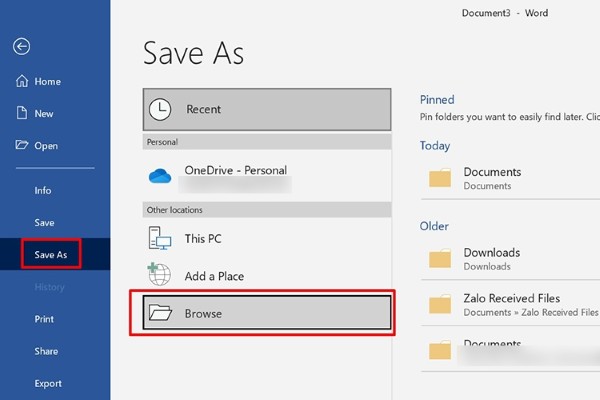600x400 pixels.
Task: Click the Zalo Received Files folder icon
Action: (x=440, y=304)
